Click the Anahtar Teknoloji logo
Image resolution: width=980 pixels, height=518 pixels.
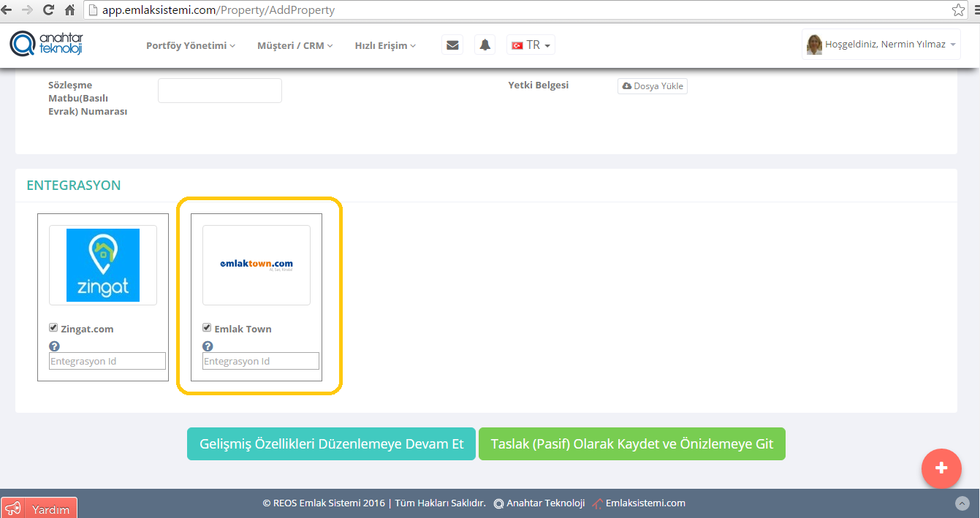(x=46, y=44)
